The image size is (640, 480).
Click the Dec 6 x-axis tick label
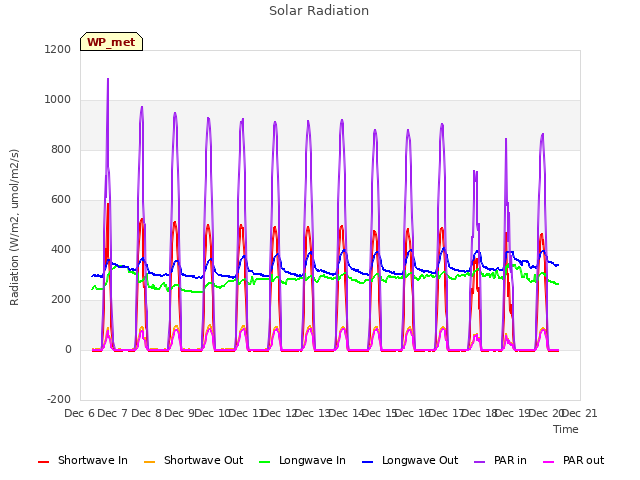click(x=79, y=413)
